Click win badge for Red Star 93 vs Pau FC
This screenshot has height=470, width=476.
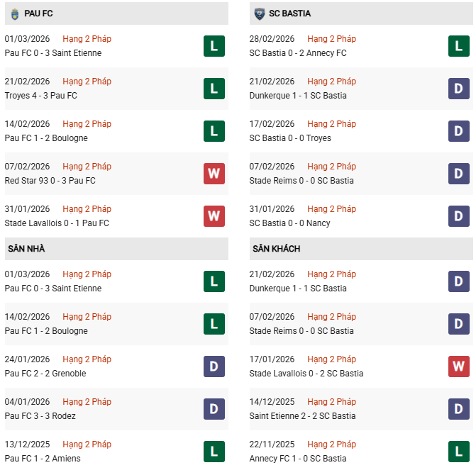tap(214, 174)
